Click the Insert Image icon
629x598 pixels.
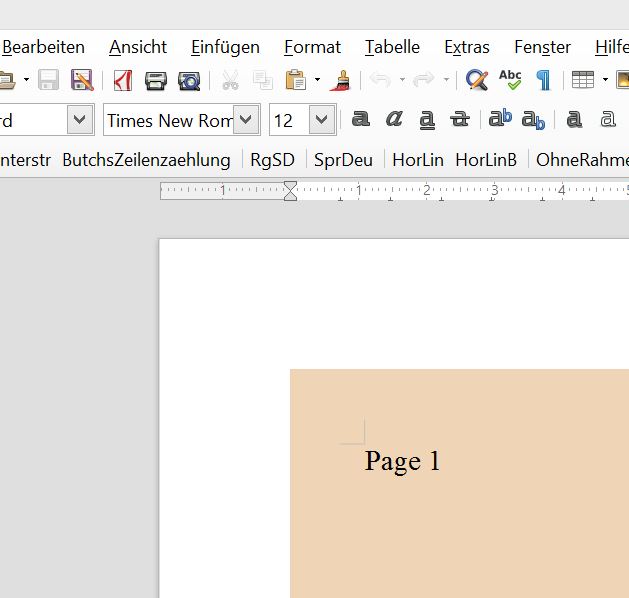coord(623,80)
